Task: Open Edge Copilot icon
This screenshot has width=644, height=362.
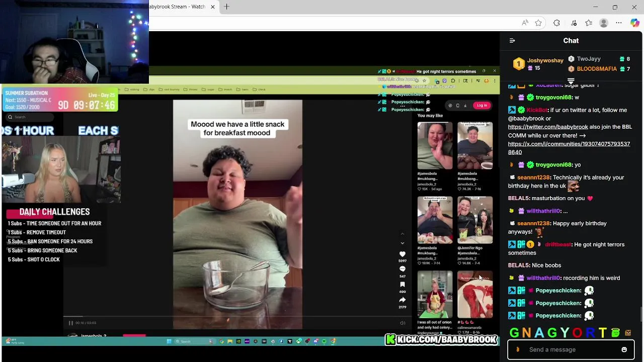Action: [635, 23]
